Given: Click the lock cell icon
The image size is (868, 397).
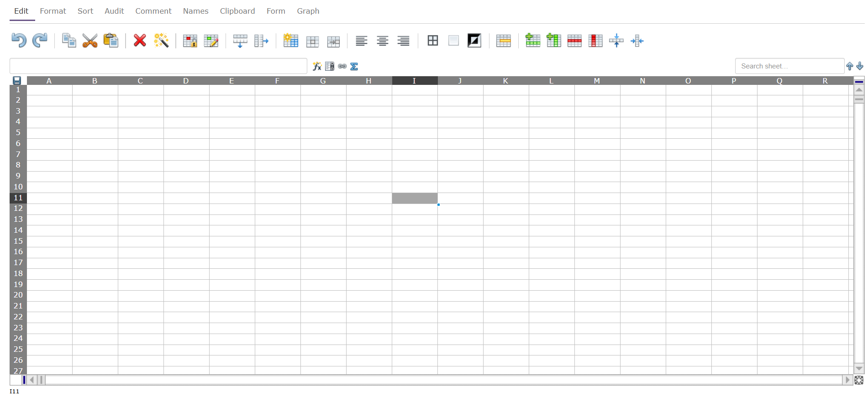Looking at the screenshot, I should click(x=190, y=41).
